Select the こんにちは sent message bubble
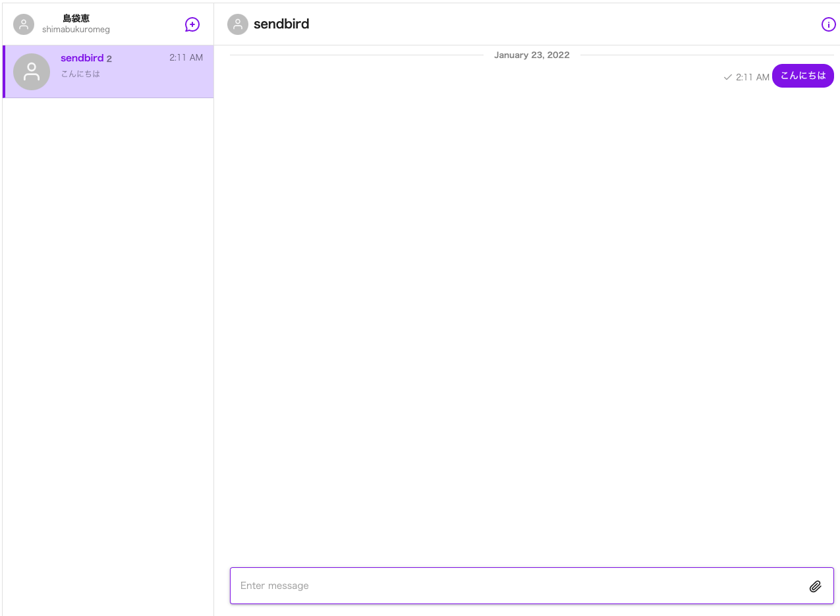Screen dimensions: 840x616 802,76
